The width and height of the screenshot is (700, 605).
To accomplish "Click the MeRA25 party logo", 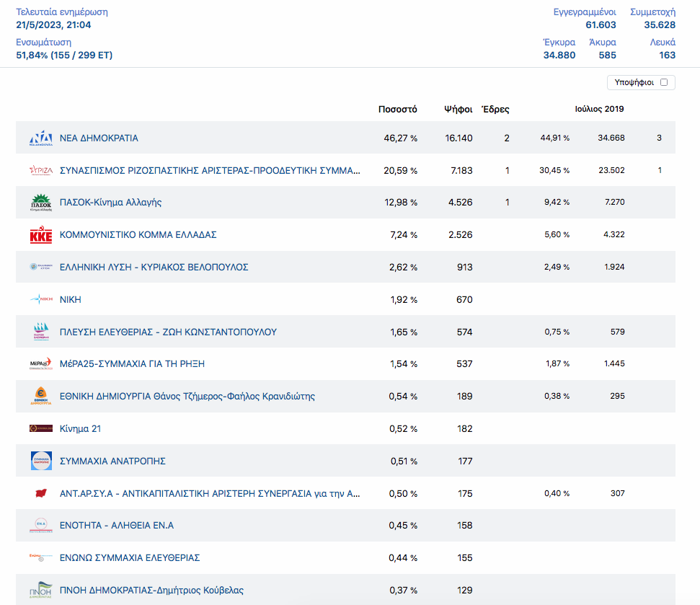I will point(41,365).
